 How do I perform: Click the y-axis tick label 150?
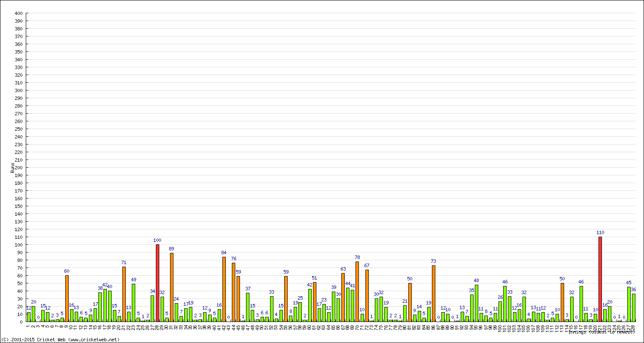pyautogui.click(x=18, y=206)
